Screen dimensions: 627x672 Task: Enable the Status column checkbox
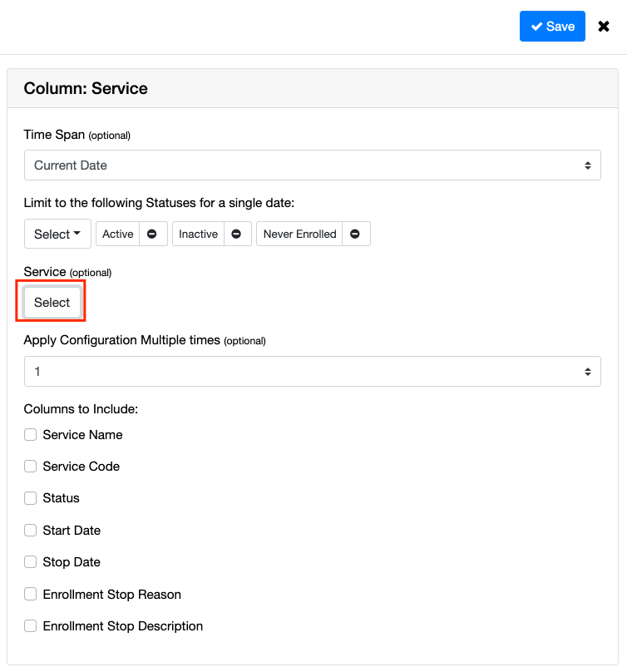31,498
